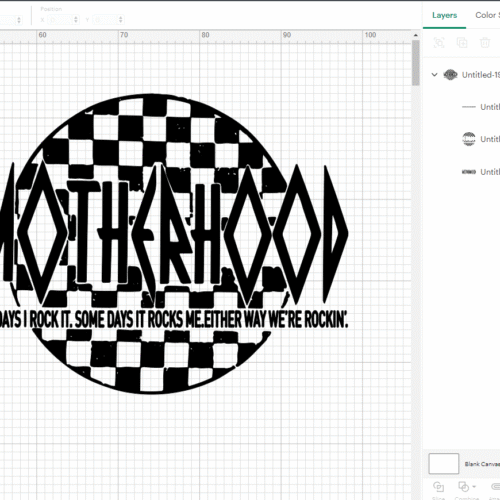Screen dimensions: 500x500
Task: Click the Position X stepper arrows
Action: 76,20
